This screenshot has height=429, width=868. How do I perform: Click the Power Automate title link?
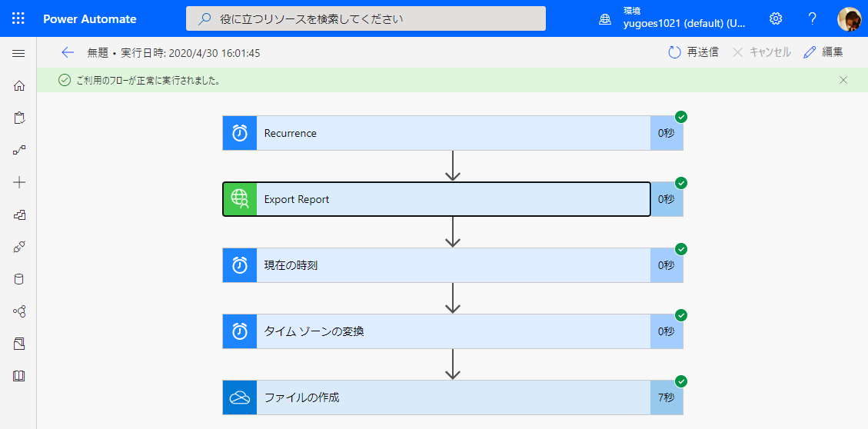pos(90,18)
